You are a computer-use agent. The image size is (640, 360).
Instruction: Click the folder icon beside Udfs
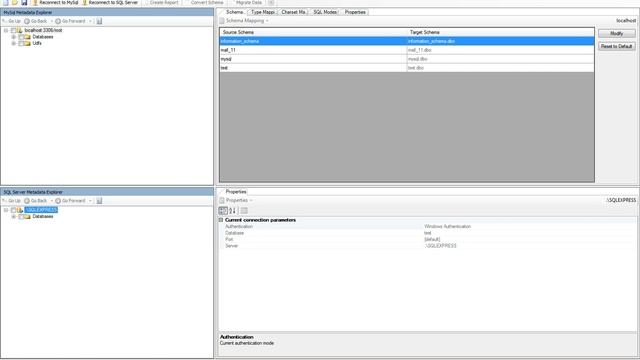pyautogui.click(x=27, y=43)
